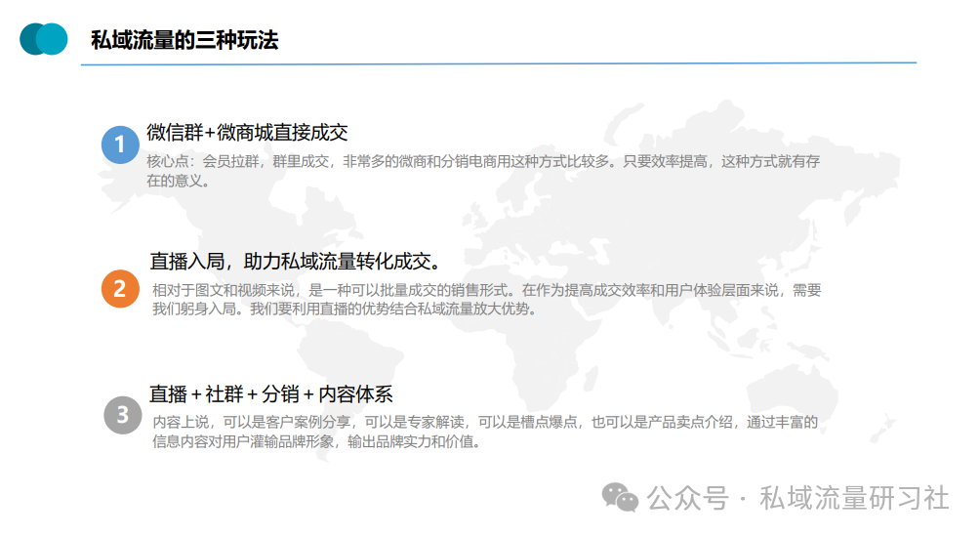Screen dimensions: 980x537
Task: Click the text line 在的意义。
Action: (x=178, y=182)
